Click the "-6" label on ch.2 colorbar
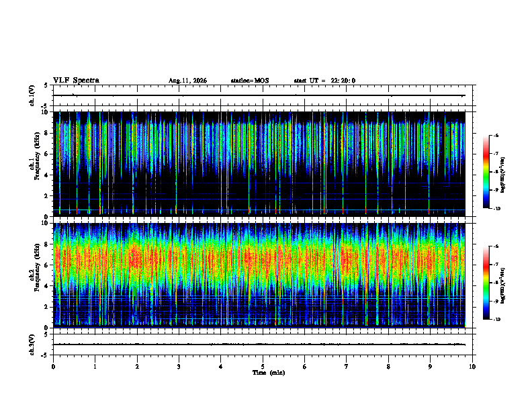Screen dimensions: 532x411 [496, 246]
